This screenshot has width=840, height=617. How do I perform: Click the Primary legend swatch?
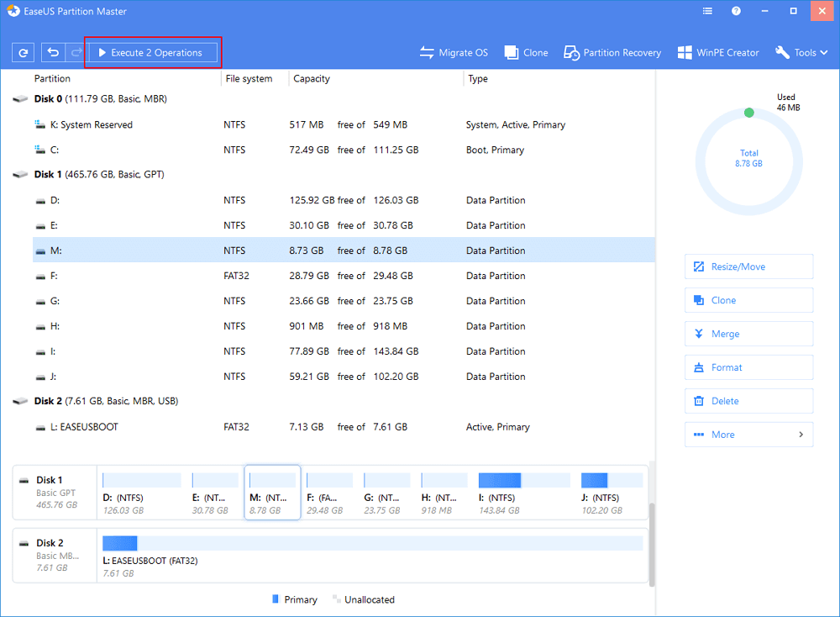coord(276,599)
